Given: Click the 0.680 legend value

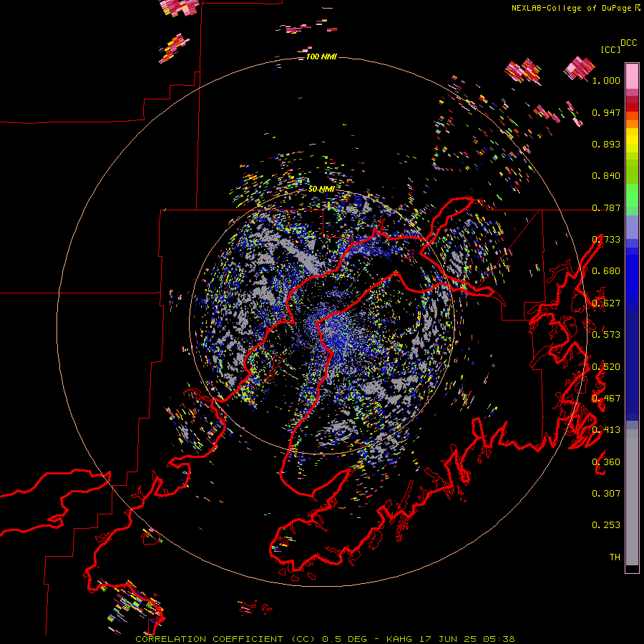Looking at the screenshot, I should (x=606, y=271).
